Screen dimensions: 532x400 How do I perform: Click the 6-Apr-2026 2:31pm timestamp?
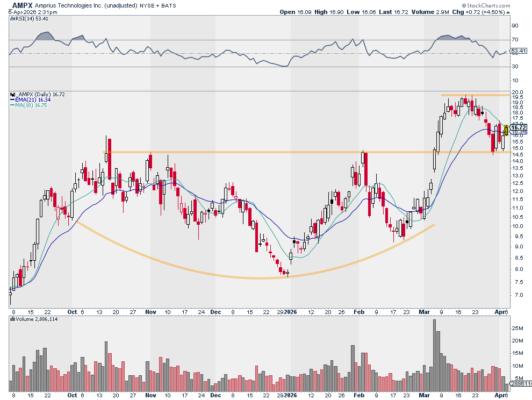[33, 12]
